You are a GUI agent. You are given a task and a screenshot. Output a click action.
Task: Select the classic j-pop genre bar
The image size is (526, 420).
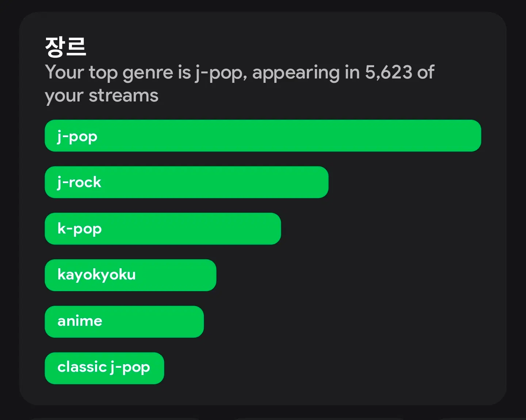(104, 368)
